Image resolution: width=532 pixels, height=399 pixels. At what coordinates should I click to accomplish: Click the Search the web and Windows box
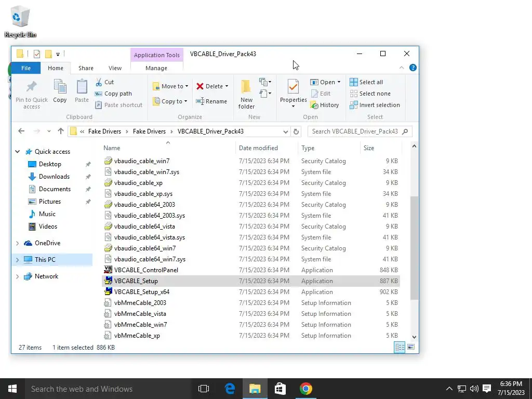[x=107, y=389]
